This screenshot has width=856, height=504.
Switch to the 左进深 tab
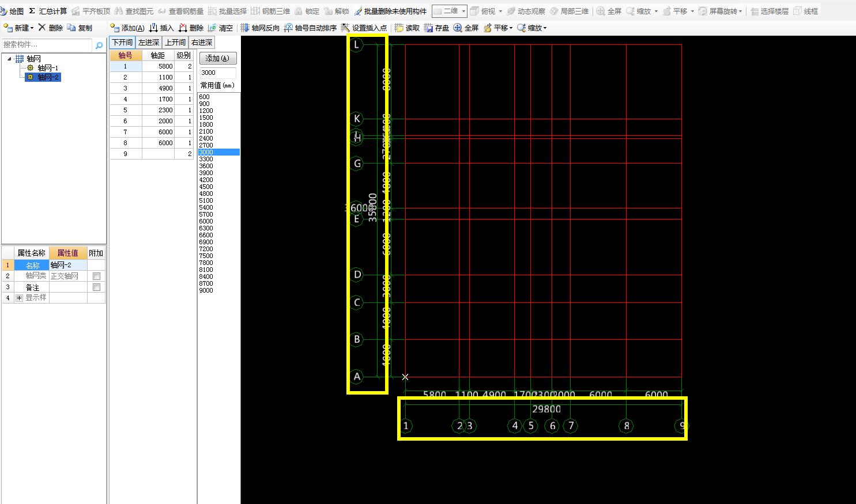point(149,43)
